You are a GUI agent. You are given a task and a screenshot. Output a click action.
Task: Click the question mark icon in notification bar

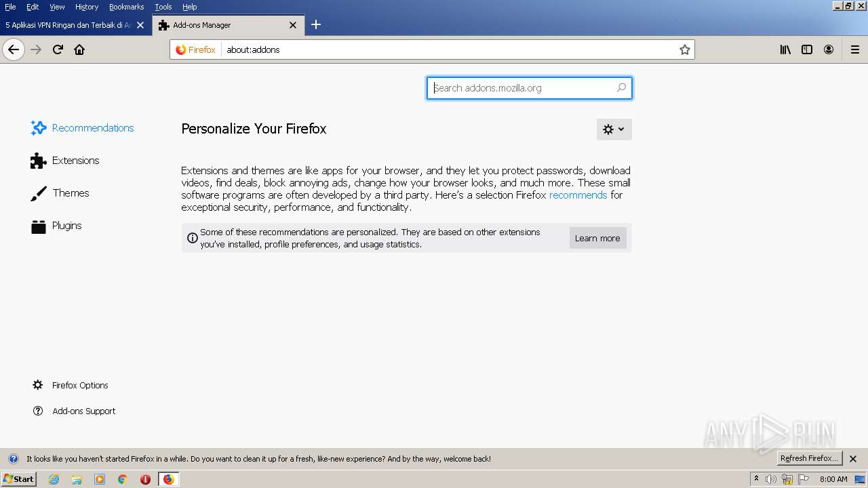tap(13, 459)
